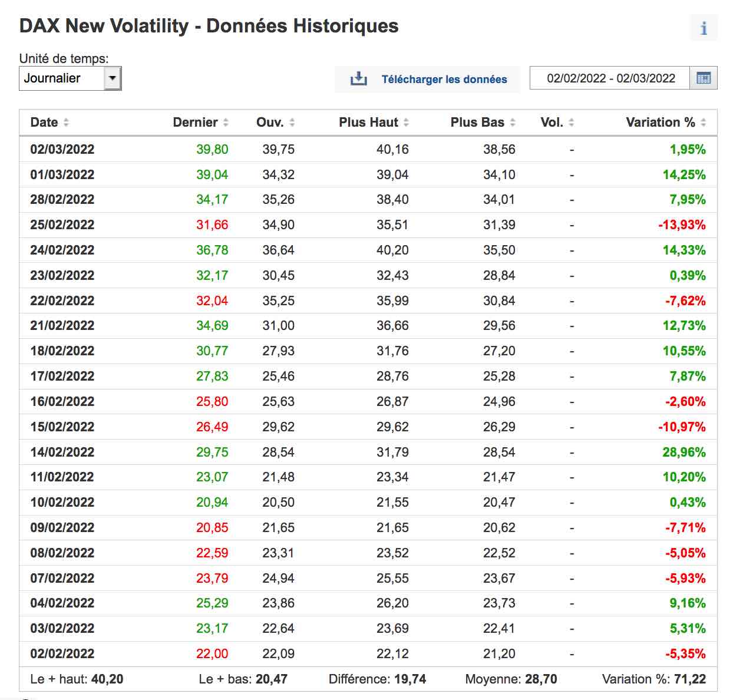Click the variation value -13,93%
The image size is (733, 700).
tap(682, 225)
